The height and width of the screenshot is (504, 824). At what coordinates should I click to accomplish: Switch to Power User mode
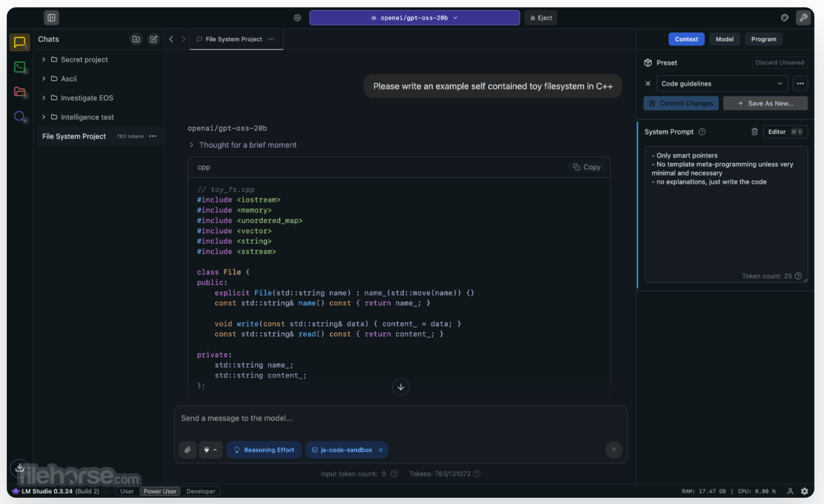pyautogui.click(x=160, y=491)
